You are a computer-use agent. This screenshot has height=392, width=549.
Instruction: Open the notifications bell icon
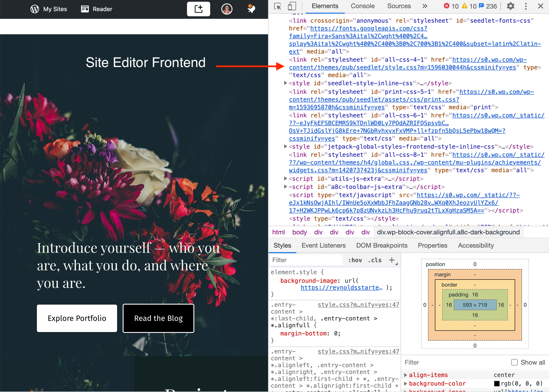(251, 9)
